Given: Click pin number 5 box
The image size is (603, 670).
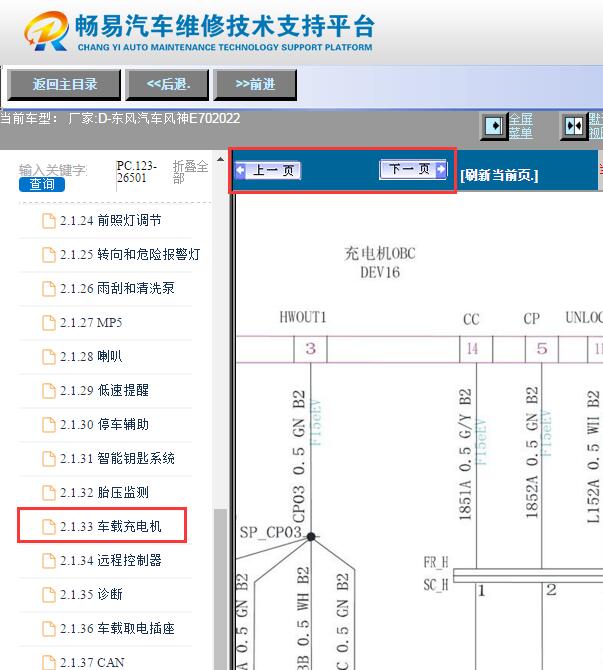Looking at the screenshot, I should coord(541,349).
